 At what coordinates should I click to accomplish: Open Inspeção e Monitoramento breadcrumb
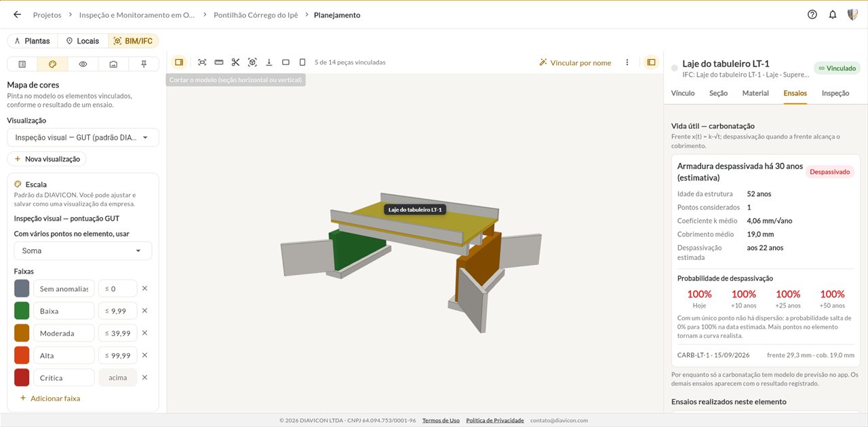(137, 15)
